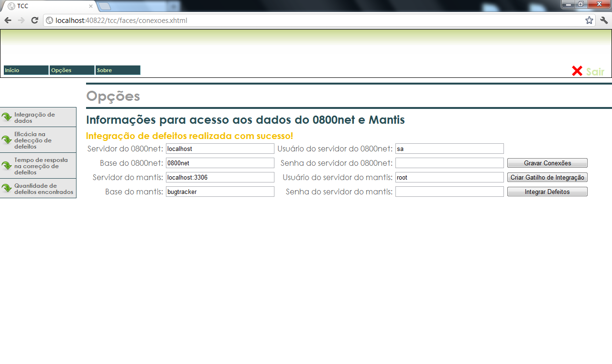This screenshot has width=612, height=364.
Task: Click Senha do servidor do 0800net field
Action: (449, 163)
